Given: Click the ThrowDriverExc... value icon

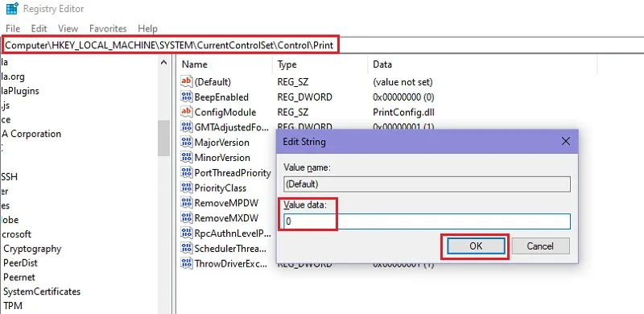Looking at the screenshot, I should (x=187, y=263).
